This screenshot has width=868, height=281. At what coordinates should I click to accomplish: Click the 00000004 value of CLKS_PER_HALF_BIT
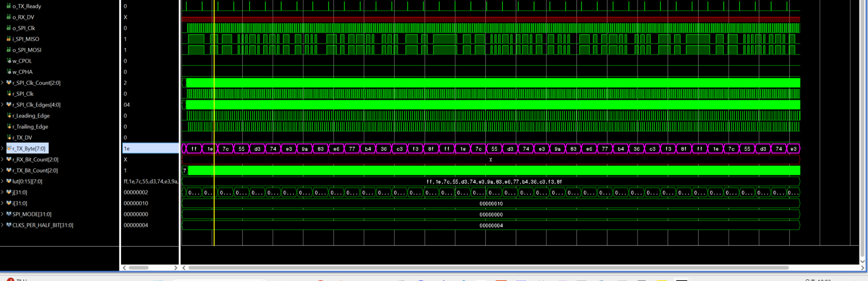coord(136,225)
